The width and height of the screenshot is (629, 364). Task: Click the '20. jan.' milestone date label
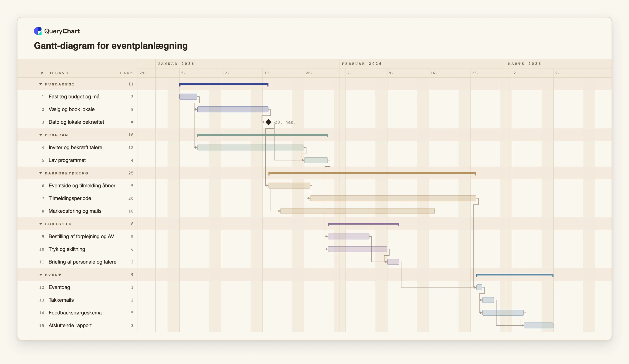pyautogui.click(x=285, y=122)
